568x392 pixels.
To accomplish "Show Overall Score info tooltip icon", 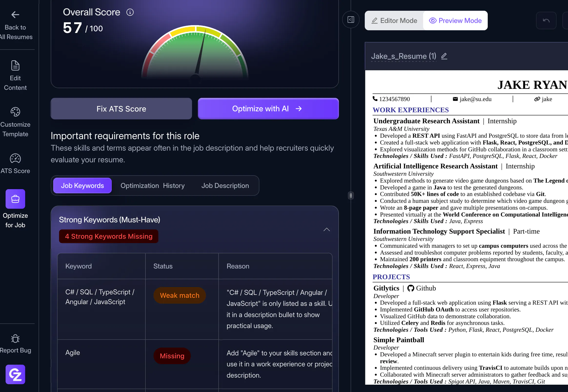I will coord(130,12).
